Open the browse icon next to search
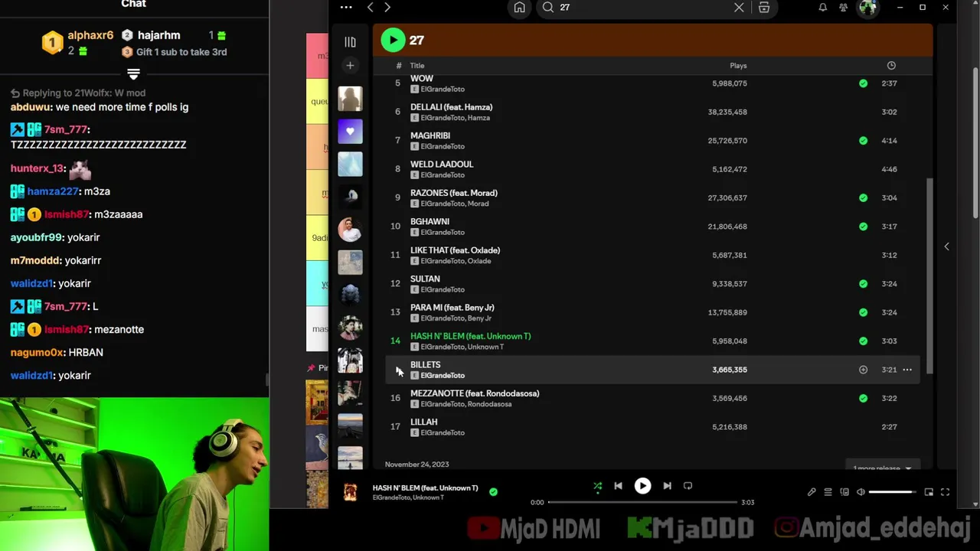This screenshot has width=980, height=551. point(763,8)
